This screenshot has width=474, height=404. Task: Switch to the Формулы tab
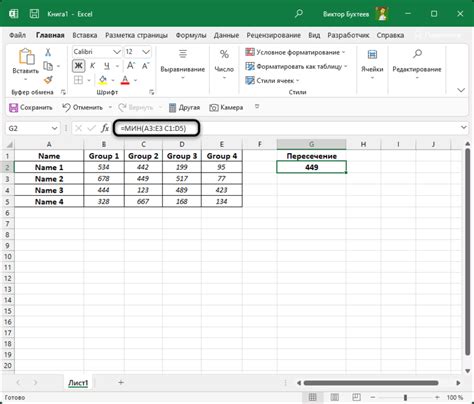(x=191, y=35)
